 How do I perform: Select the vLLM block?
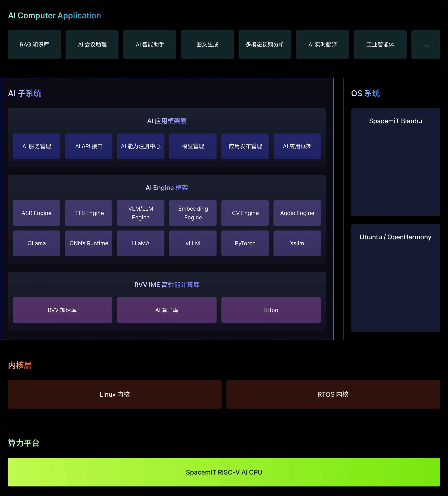pyautogui.click(x=193, y=243)
